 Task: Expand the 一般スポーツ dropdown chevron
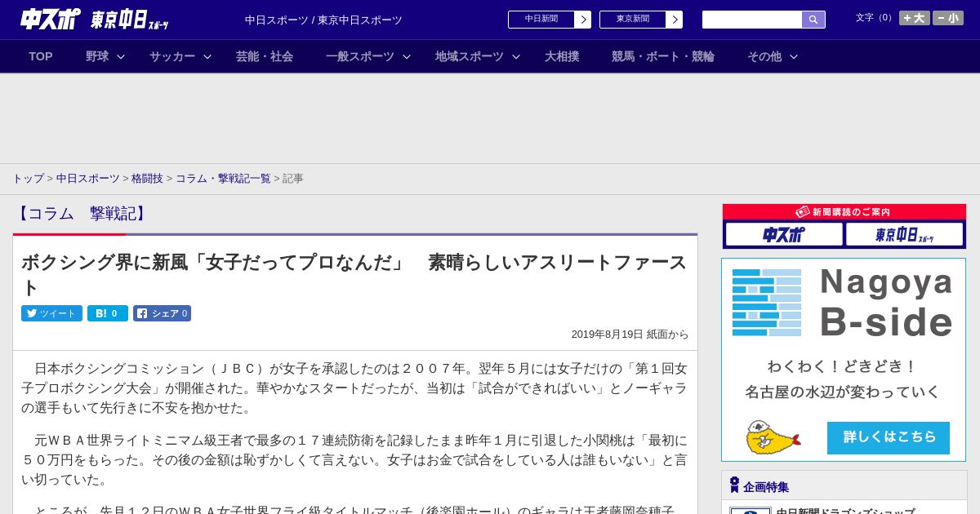click(407, 56)
